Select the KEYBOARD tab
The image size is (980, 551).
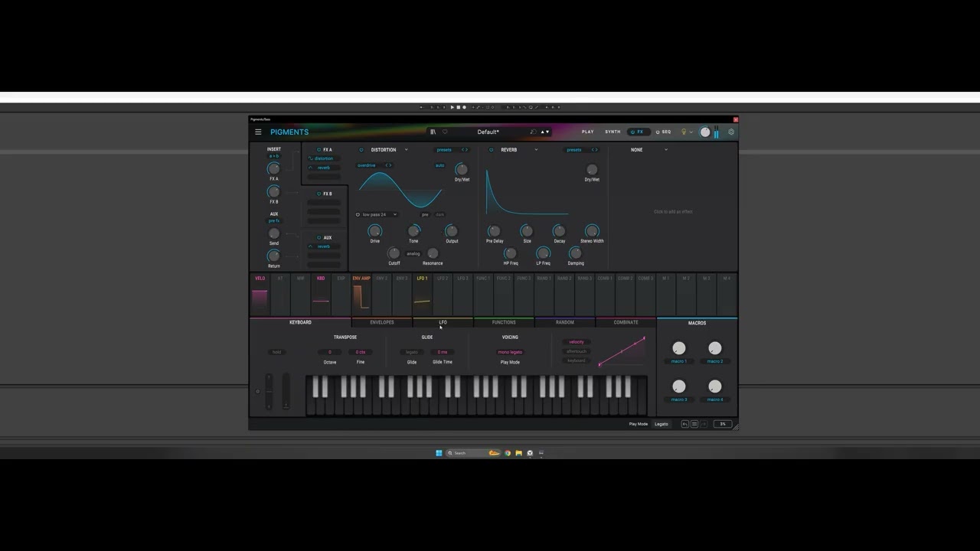(x=300, y=322)
